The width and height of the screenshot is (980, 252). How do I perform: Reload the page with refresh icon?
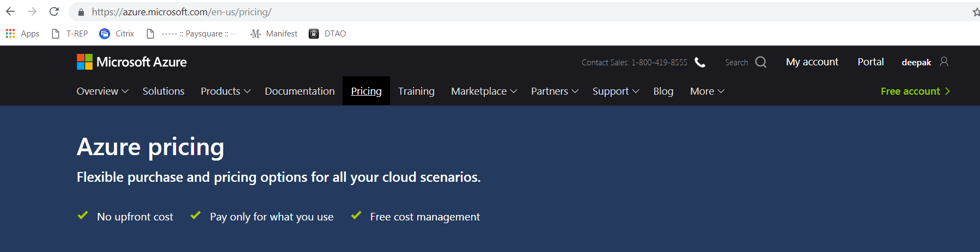pos(54,11)
